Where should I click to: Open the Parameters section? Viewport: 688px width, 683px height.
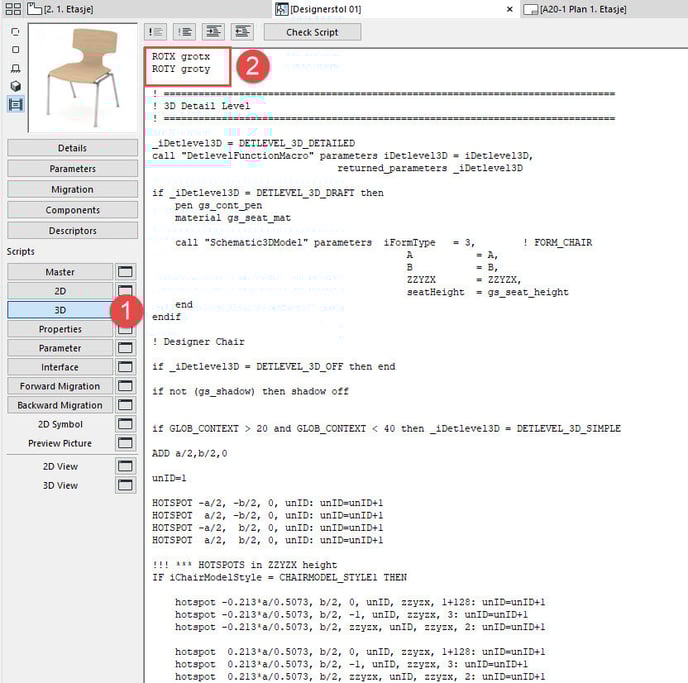click(x=72, y=168)
